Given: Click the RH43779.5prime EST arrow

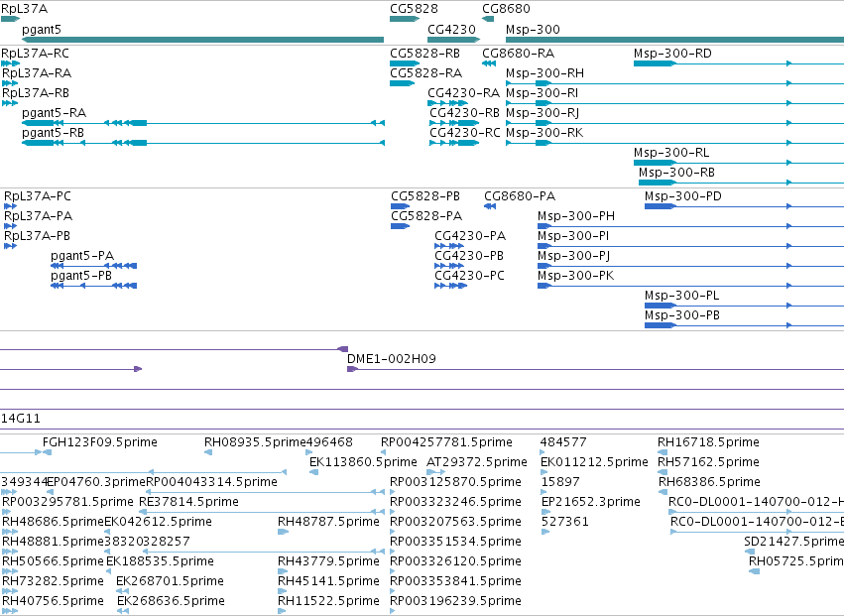Looking at the screenshot, I should (x=282, y=571).
